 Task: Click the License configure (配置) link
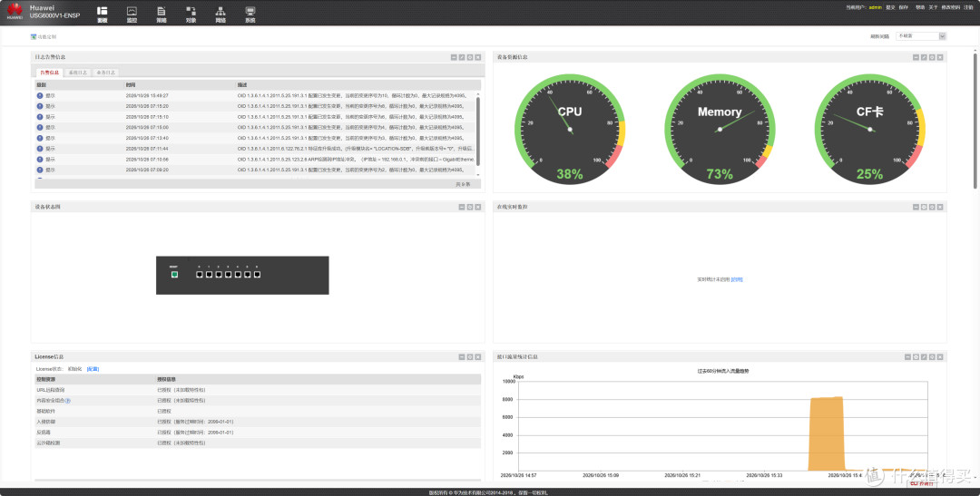pyautogui.click(x=93, y=369)
